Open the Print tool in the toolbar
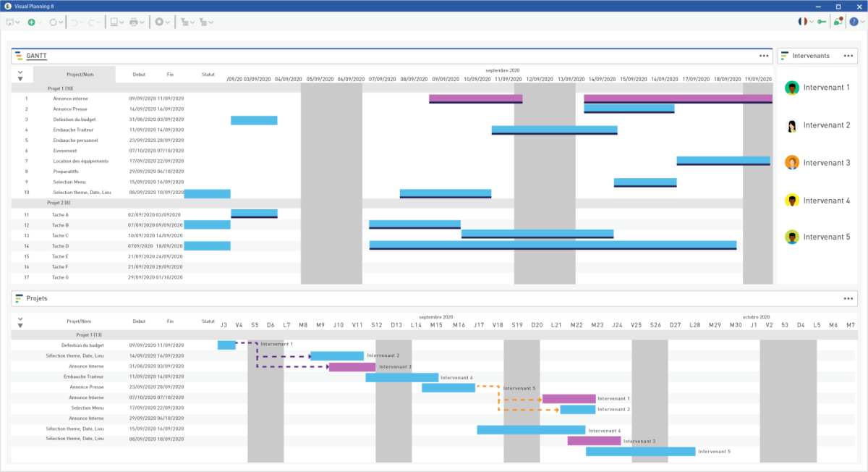 (x=135, y=22)
